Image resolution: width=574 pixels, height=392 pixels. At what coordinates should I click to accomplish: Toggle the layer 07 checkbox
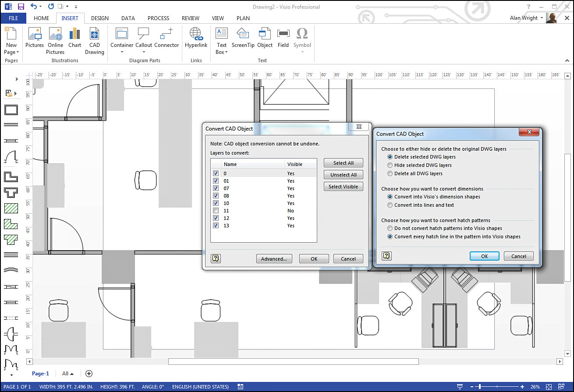[x=216, y=188]
